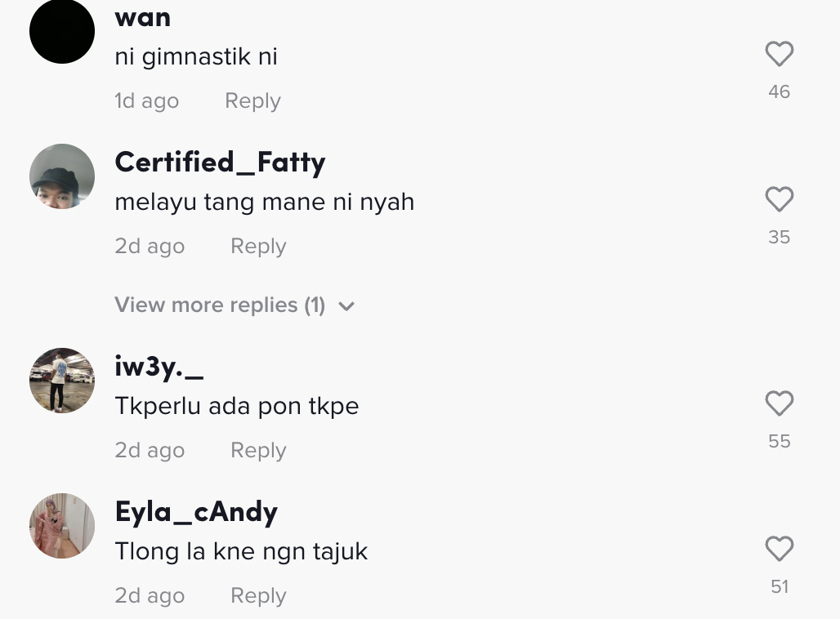Visit Certified_Fatty username link
840x619 pixels.
tap(220, 163)
